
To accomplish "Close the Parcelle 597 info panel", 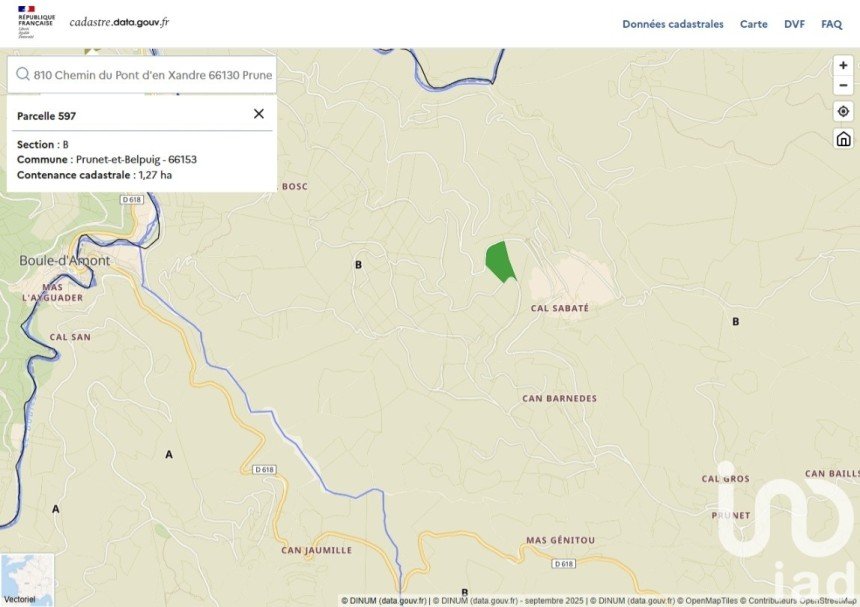I will coord(259,114).
